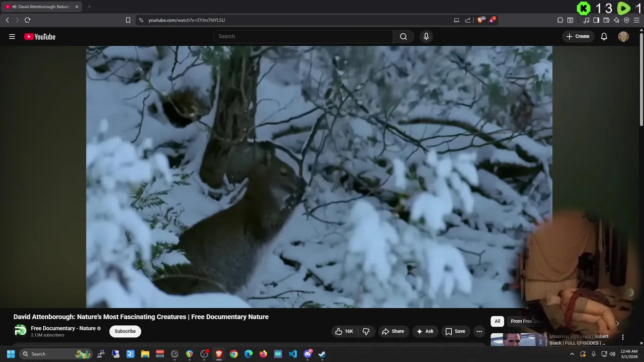This screenshot has height=362, width=644.
Task: Open Unsolved Mysteries Robert Stack video title
Action: 579,339
